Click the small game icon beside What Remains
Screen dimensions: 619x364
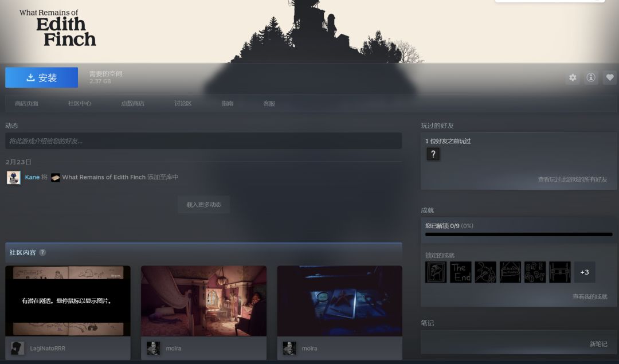pyautogui.click(x=55, y=178)
